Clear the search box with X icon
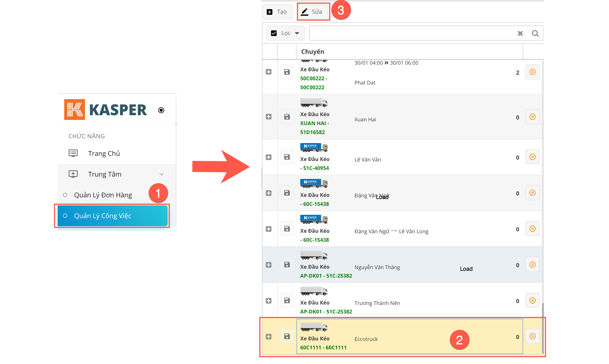The width and height of the screenshot is (609, 364). pyautogui.click(x=520, y=33)
